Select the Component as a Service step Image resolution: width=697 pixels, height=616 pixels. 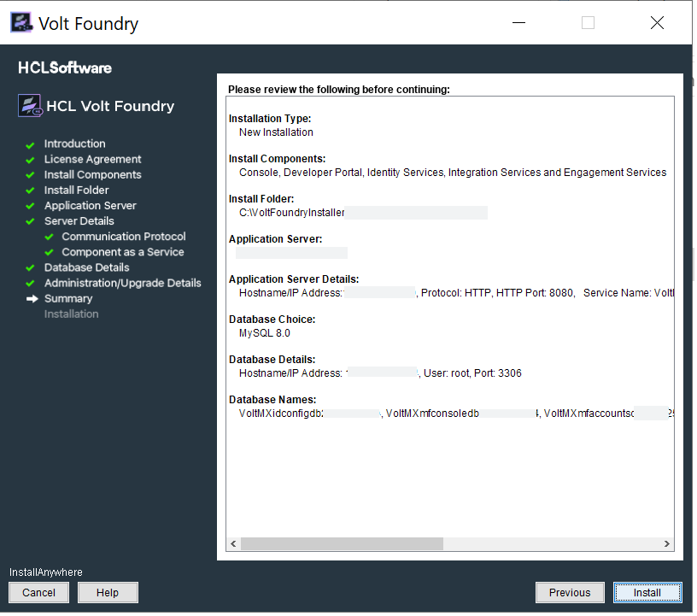click(122, 252)
